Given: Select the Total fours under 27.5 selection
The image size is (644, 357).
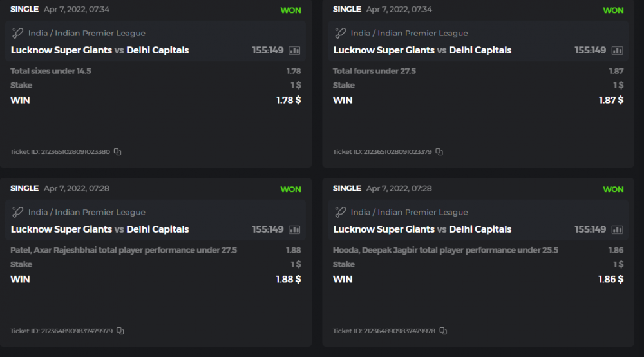Looking at the screenshot, I should click(x=373, y=71).
